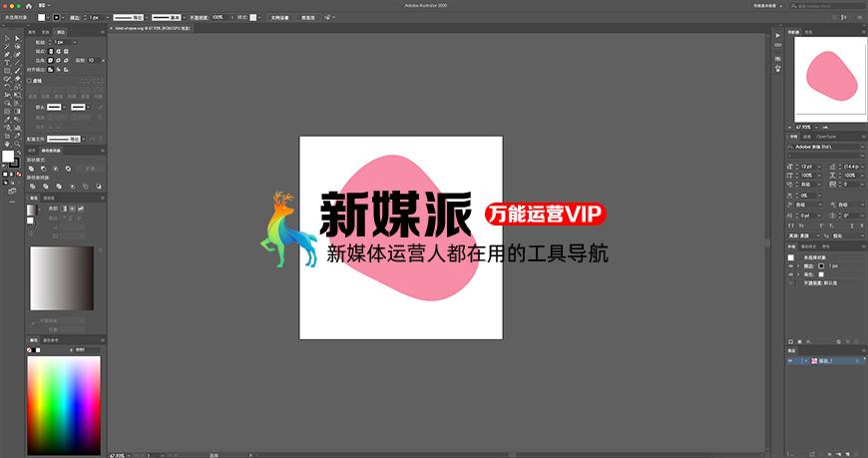Screen dimensions: 868x458
Task: Open the stroke profile 配置文件 dropdown
Action: point(84,139)
